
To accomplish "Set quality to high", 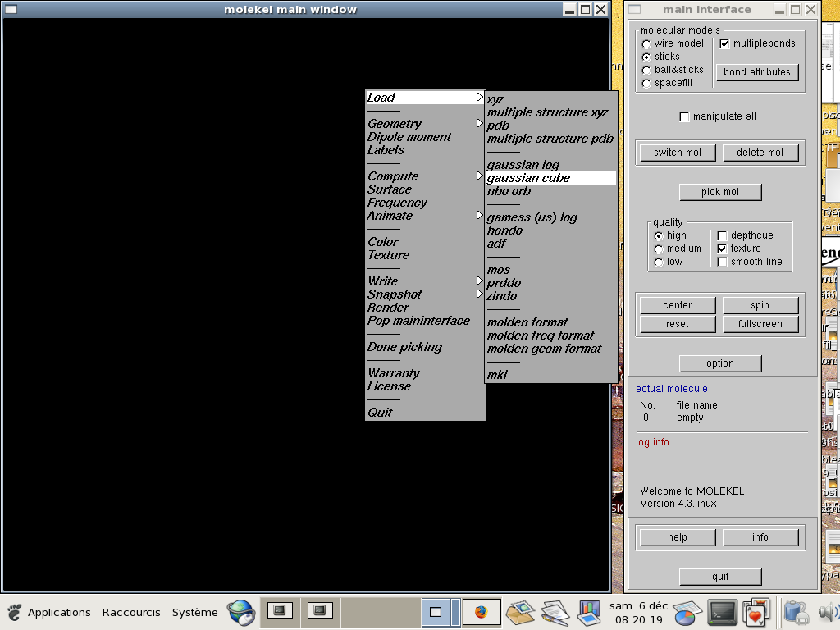I will [x=659, y=235].
